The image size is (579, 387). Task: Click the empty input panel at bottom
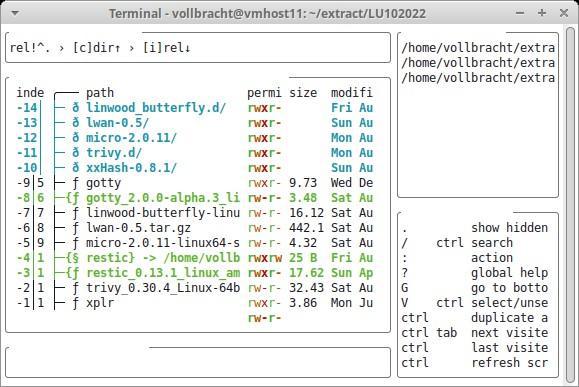[x=198, y=362]
